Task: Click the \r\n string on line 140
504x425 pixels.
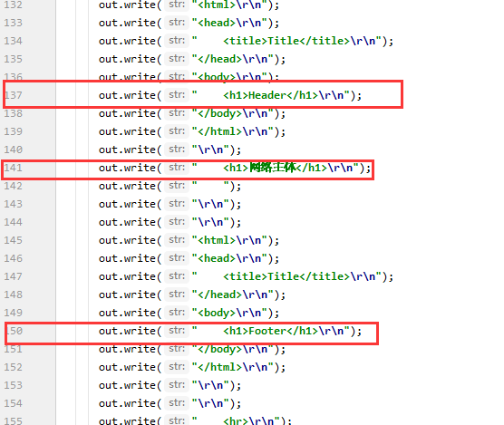Action: click(x=210, y=150)
